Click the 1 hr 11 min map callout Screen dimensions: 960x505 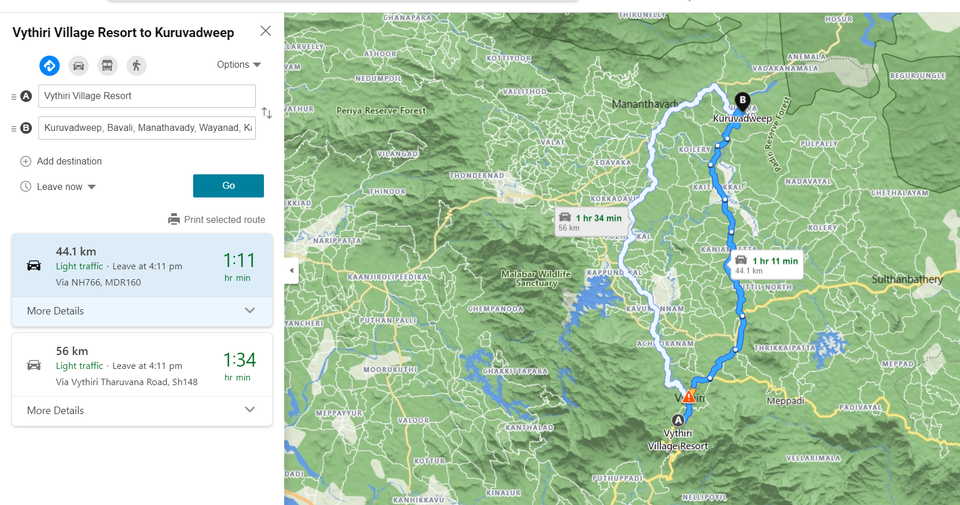(767, 264)
